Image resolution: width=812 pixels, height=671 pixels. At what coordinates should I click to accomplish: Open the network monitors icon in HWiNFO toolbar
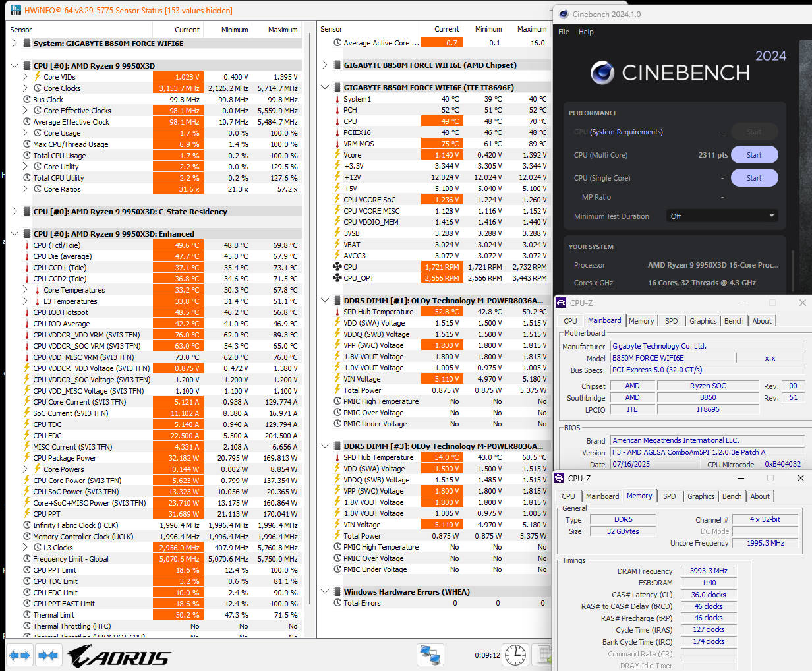430,655
